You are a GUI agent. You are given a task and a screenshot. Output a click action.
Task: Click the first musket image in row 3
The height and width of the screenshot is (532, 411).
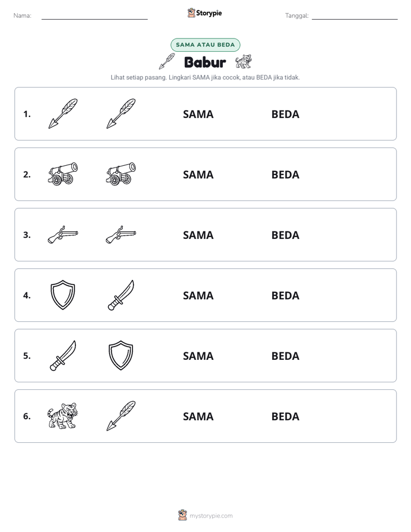pyautogui.click(x=63, y=234)
